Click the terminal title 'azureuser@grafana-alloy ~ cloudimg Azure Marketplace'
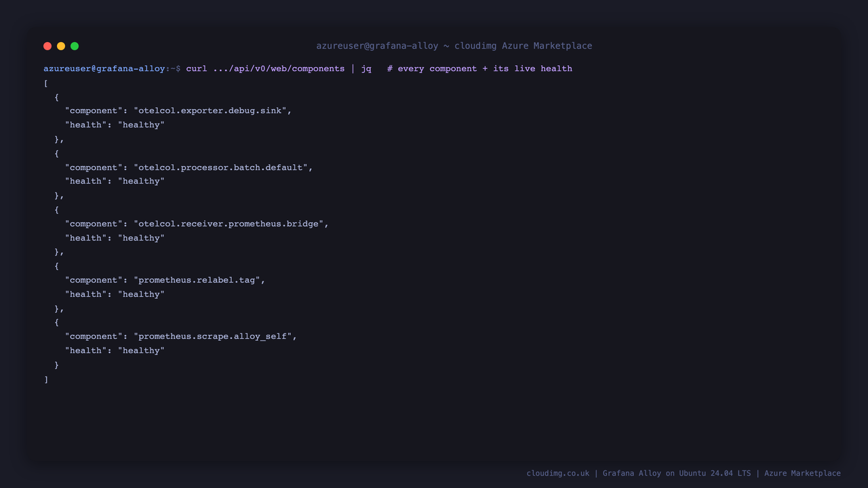The image size is (868, 488). pyautogui.click(x=454, y=46)
